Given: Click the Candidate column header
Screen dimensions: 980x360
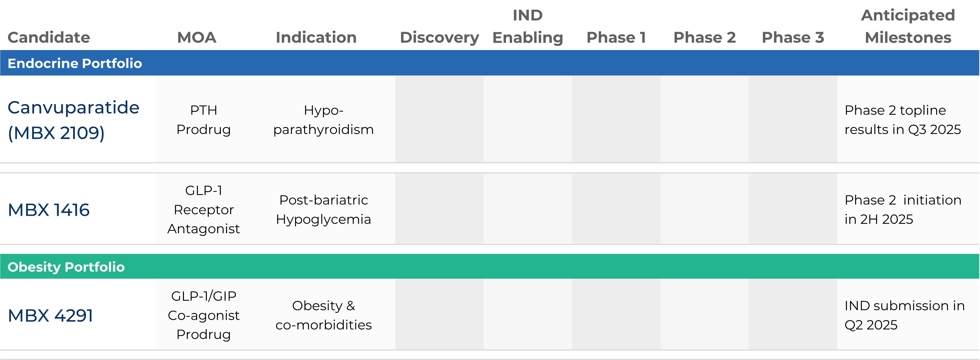Looking at the screenshot, I should coord(49,37).
